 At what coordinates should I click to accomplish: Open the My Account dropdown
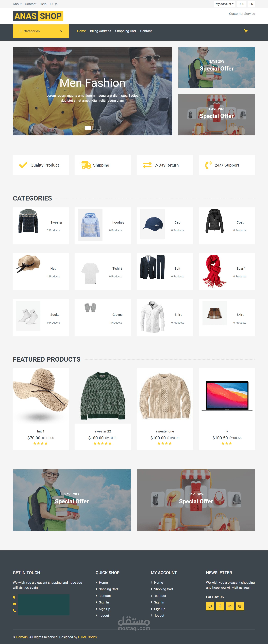click(x=224, y=4)
